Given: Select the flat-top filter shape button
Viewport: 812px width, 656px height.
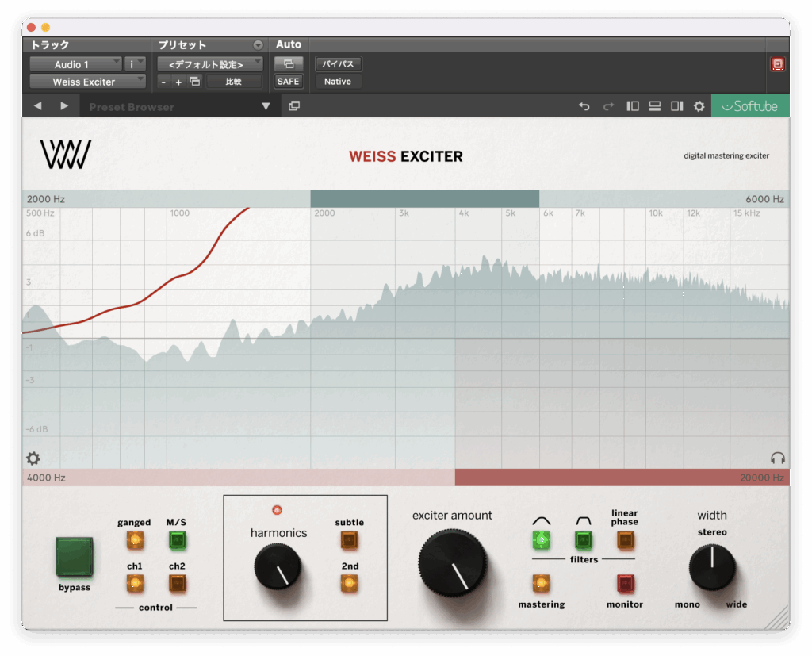Looking at the screenshot, I should click(584, 540).
